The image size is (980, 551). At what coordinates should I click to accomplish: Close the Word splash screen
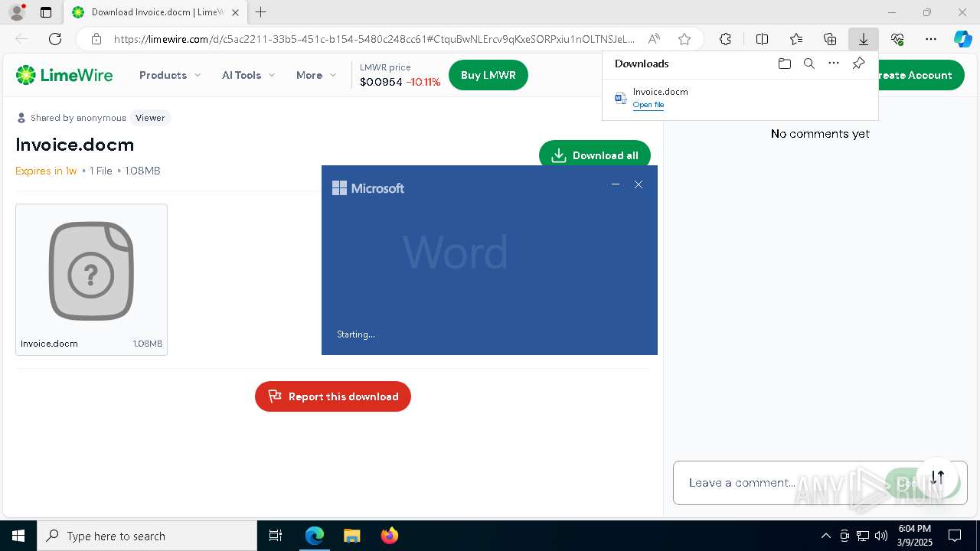pyautogui.click(x=639, y=184)
